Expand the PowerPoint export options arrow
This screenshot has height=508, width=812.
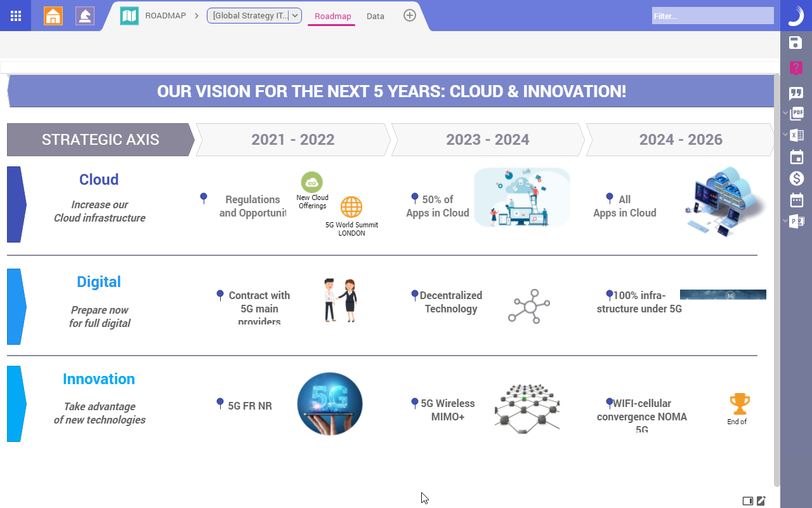[x=785, y=222]
